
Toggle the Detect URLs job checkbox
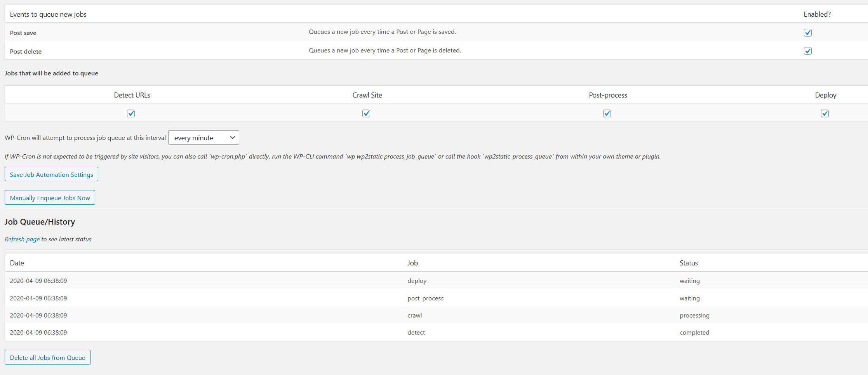(131, 113)
